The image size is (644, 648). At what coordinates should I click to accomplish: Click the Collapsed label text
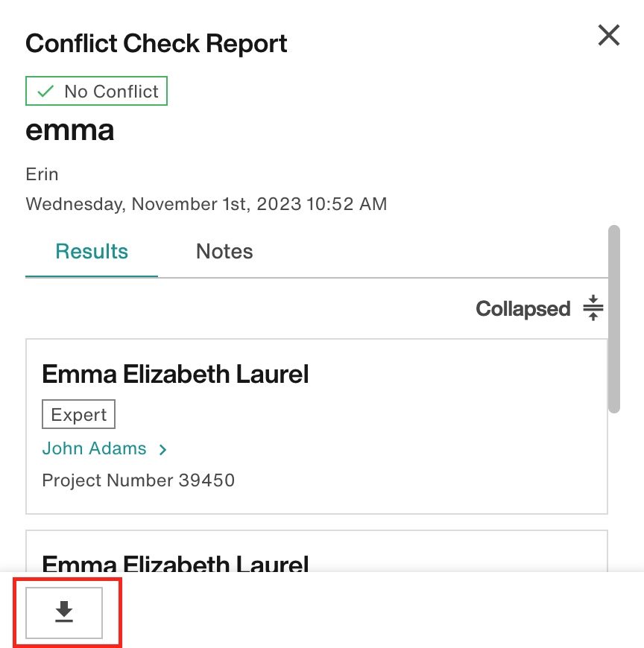[523, 308]
